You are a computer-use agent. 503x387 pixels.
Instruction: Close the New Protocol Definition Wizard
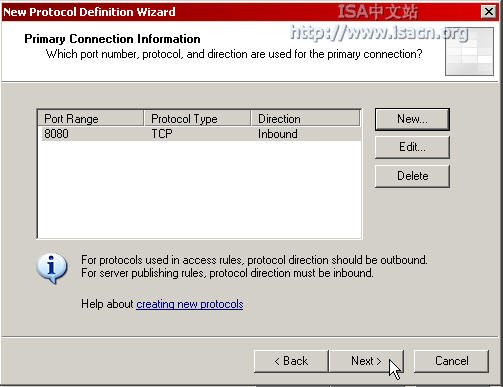pos(489,12)
